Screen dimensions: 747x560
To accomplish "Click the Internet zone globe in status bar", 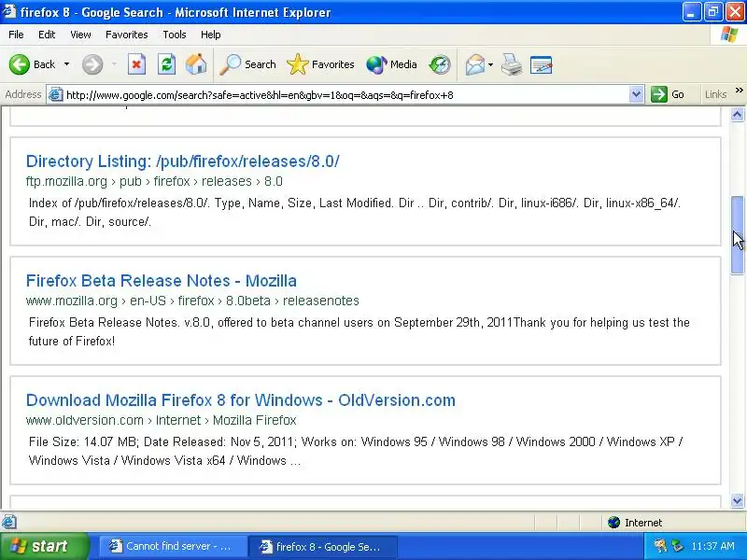I will pos(614,523).
